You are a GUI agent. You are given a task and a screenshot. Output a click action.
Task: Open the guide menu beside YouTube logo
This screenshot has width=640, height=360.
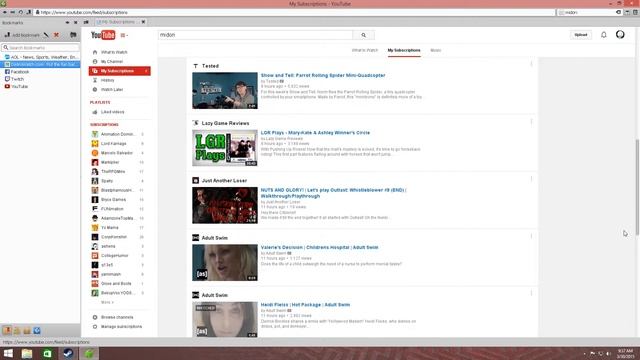(124, 35)
